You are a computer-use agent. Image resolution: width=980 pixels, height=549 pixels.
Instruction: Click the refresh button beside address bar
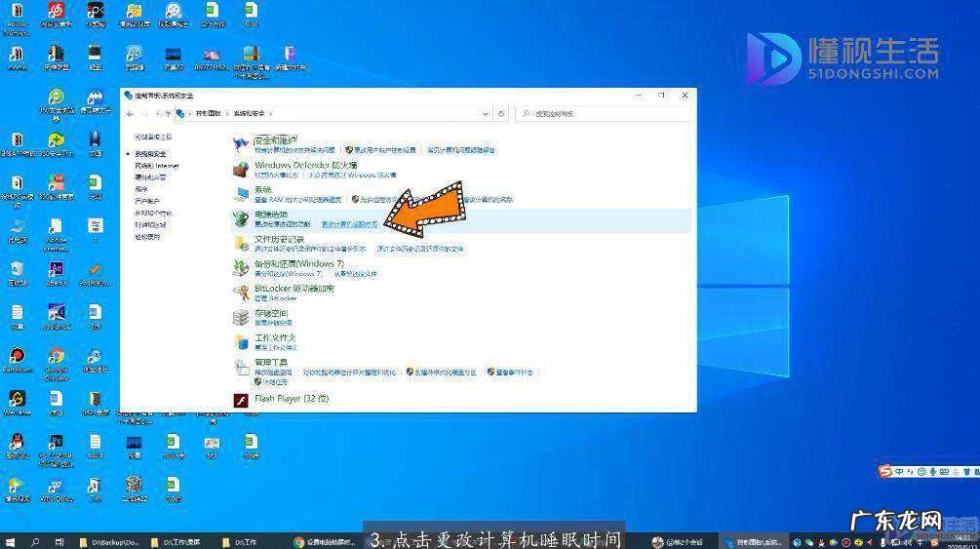(501, 114)
